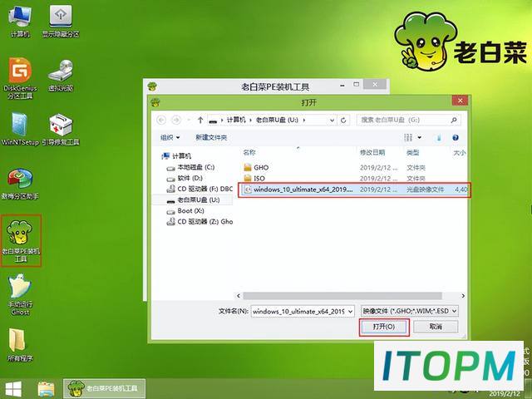Image resolution: width=532 pixels, height=399 pixels.
Task: Select CD 驱动器 (F:) DBC
Action: 199,189
